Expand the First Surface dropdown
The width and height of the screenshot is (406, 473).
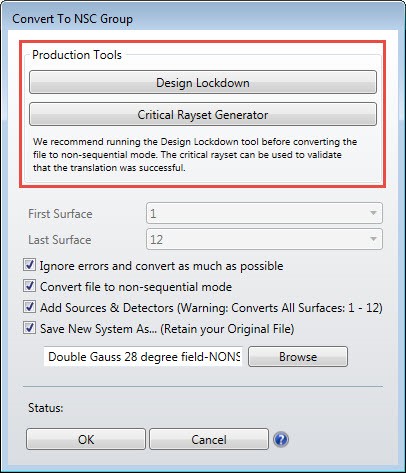264,213
